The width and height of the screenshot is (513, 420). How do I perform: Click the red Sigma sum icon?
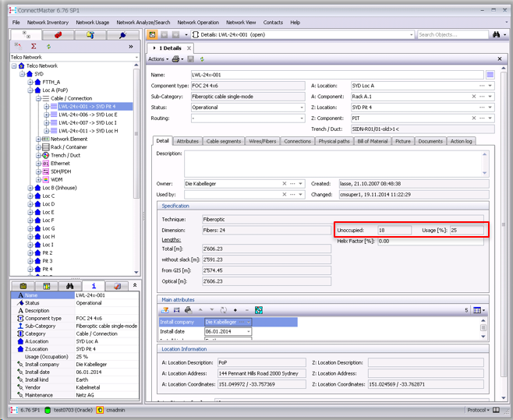pos(34,47)
